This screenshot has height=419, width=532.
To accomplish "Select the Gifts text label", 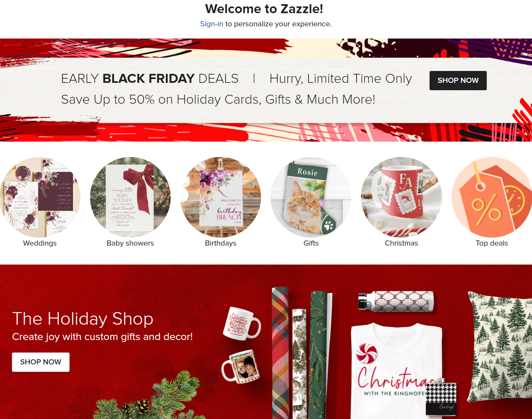I will tap(311, 243).
